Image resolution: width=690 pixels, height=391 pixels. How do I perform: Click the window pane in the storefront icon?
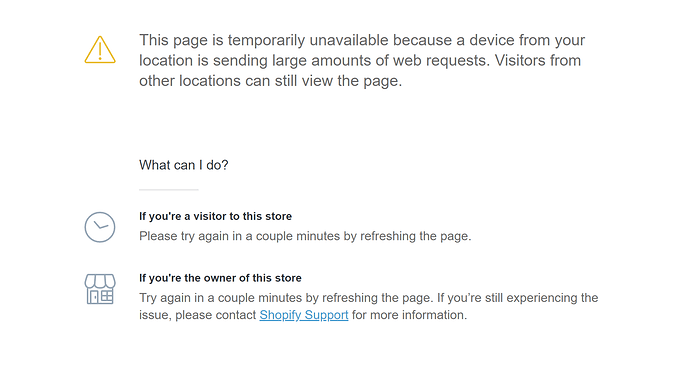click(107, 296)
